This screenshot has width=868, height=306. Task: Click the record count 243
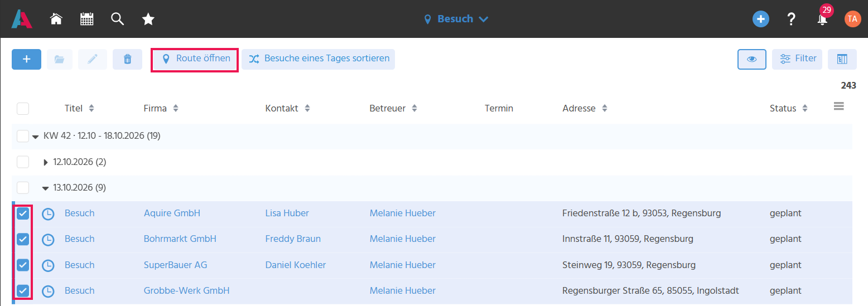tap(848, 85)
